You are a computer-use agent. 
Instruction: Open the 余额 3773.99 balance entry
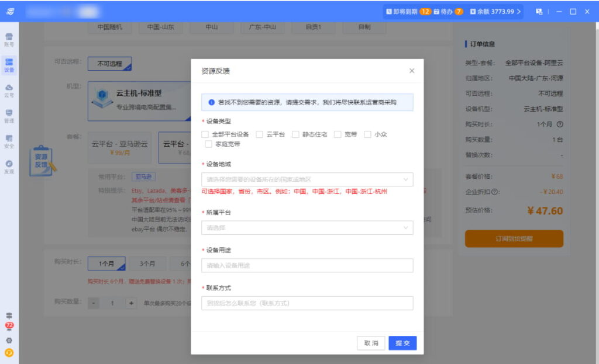click(x=495, y=12)
